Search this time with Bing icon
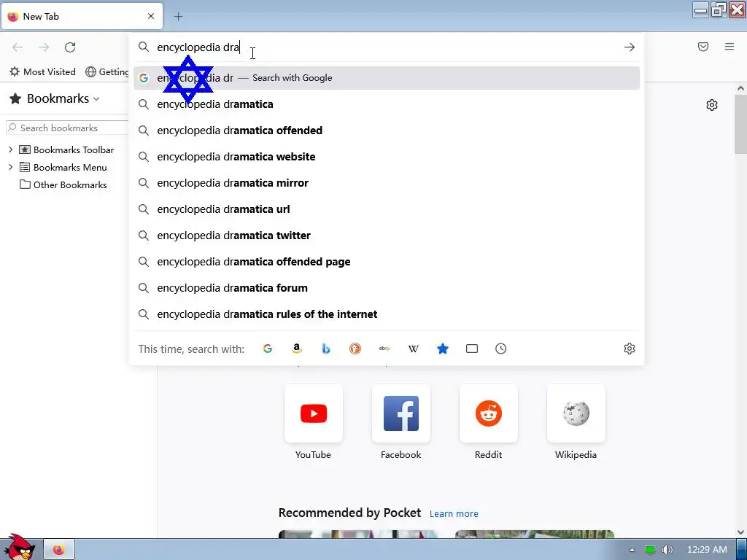The height and width of the screenshot is (560, 747). (x=326, y=349)
